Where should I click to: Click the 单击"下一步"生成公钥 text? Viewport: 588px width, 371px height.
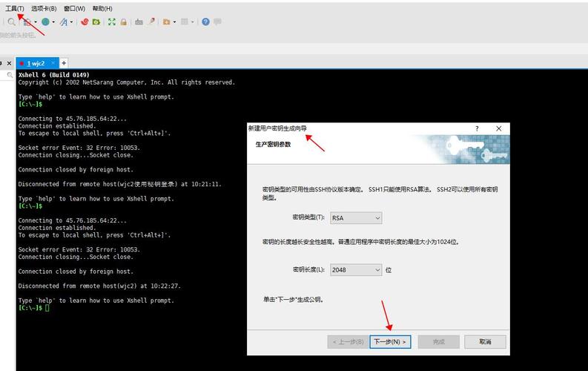[x=293, y=299]
